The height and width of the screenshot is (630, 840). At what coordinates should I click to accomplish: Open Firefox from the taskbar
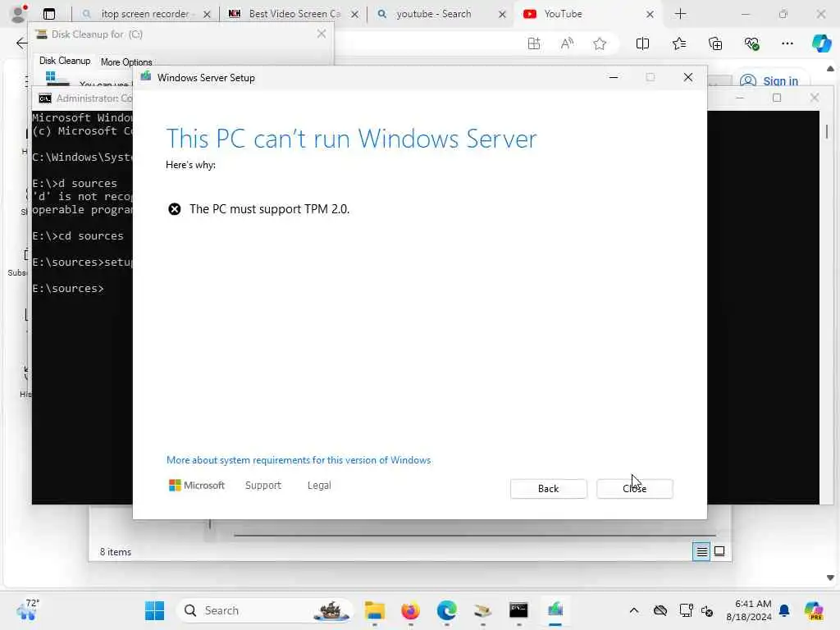[410, 610]
